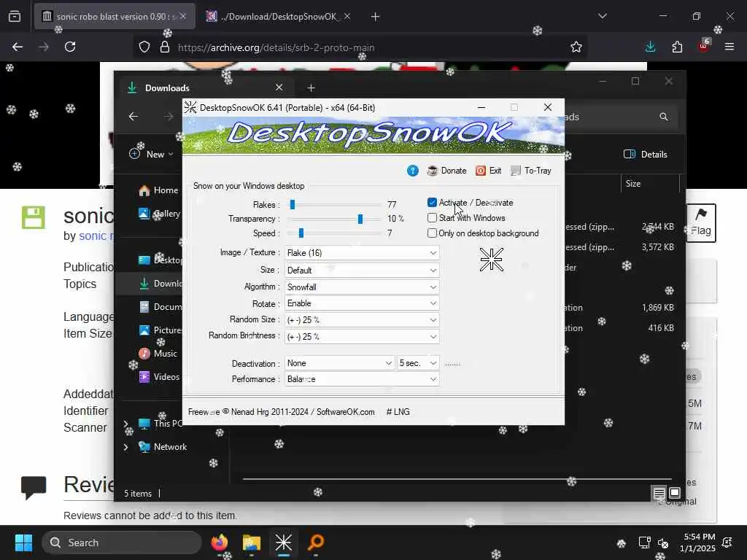This screenshot has width=747, height=560.
Task: Reload the archive.org page
Action: 70,47
